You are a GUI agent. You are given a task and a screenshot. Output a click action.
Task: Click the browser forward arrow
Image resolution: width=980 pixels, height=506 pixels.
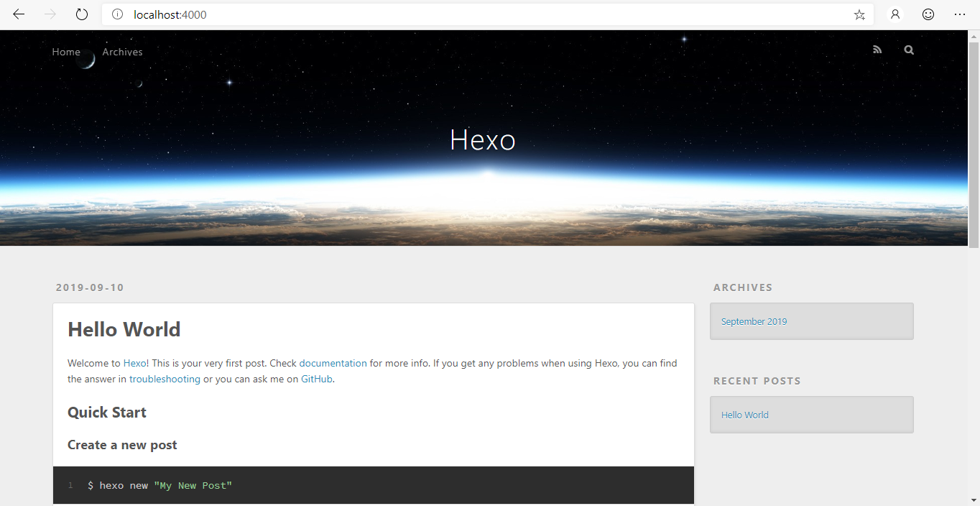[x=50, y=14]
